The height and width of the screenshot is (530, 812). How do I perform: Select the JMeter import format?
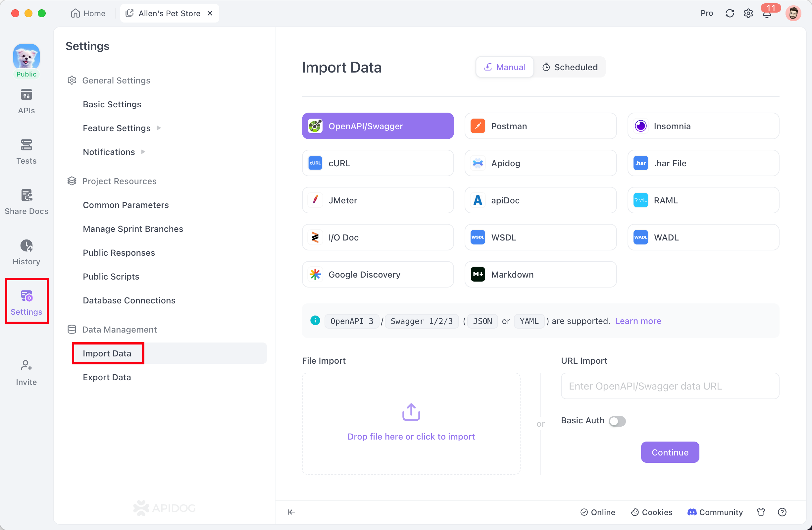(x=378, y=200)
